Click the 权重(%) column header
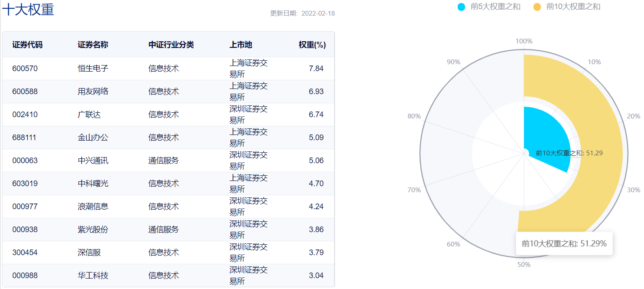644x289 pixels. click(x=312, y=45)
